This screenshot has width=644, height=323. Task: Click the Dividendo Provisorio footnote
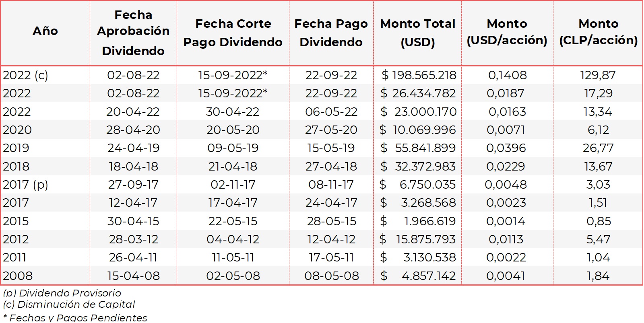62,293
